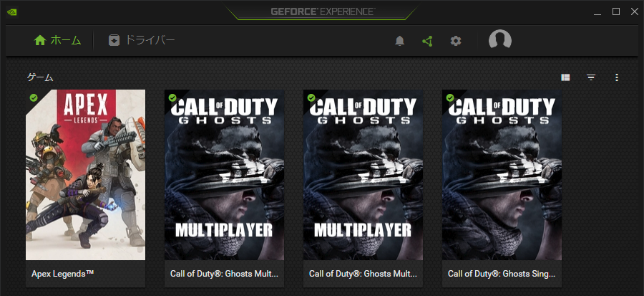Open the settings gear

456,41
